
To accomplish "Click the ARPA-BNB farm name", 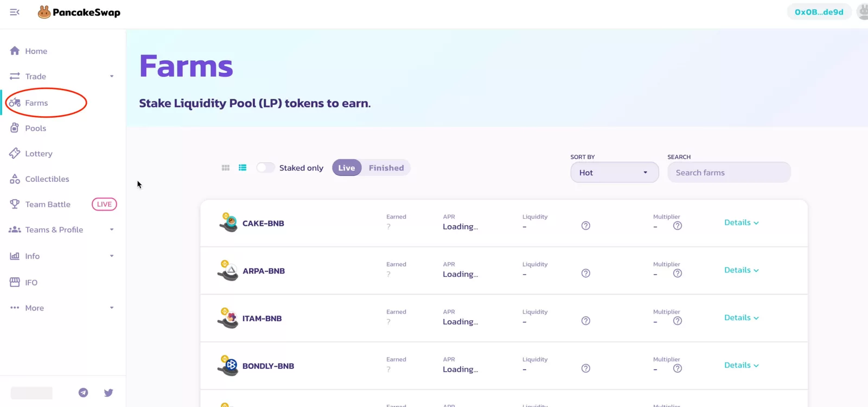I will click(264, 271).
